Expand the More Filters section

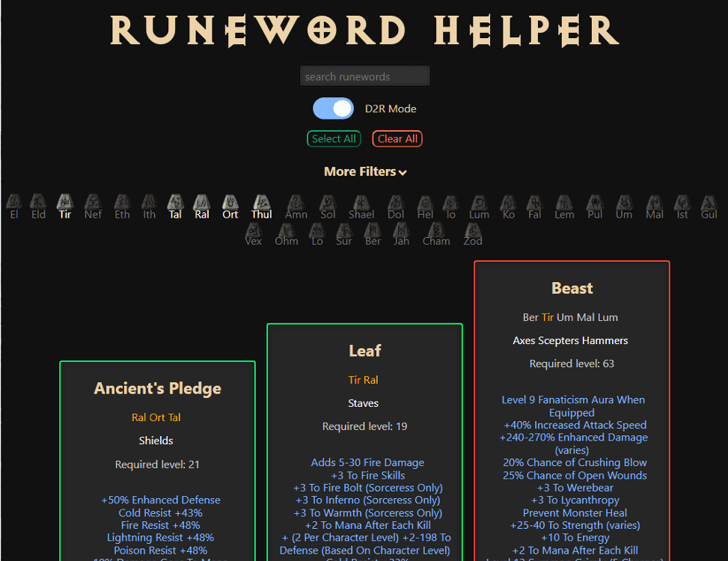tap(364, 172)
